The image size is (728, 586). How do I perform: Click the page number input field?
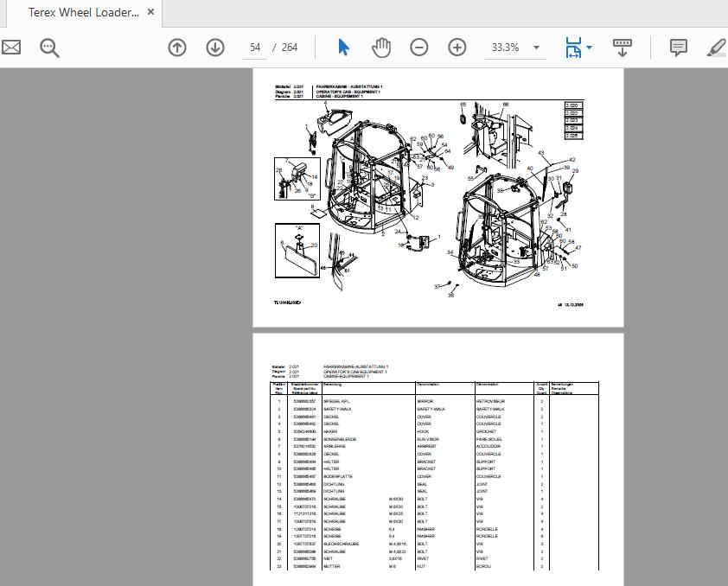(x=255, y=47)
